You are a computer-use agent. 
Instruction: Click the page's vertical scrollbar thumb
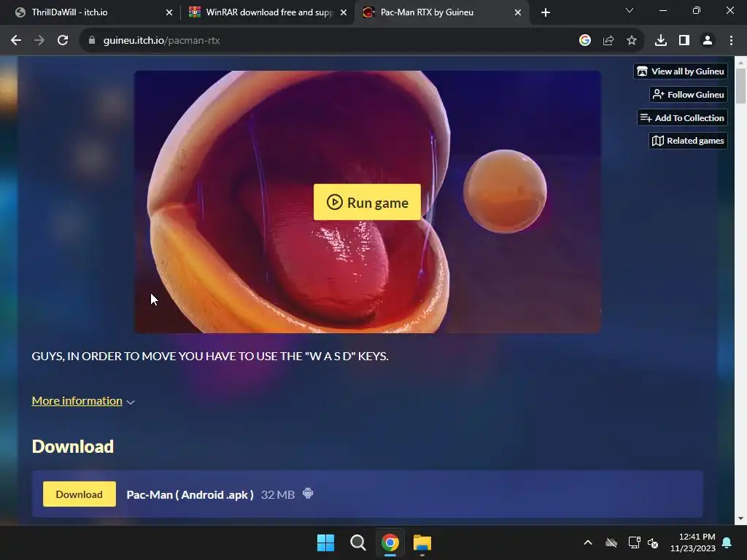[741, 86]
